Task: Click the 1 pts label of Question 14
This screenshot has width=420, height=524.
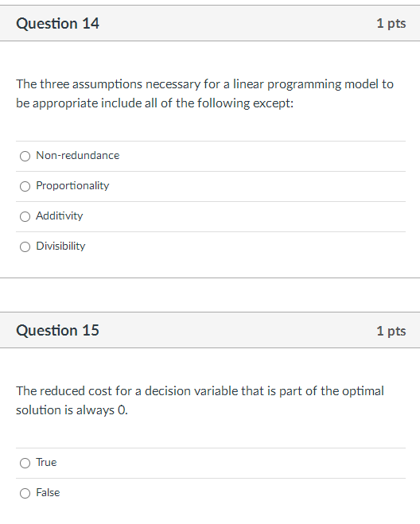Action: click(x=391, y=23)
